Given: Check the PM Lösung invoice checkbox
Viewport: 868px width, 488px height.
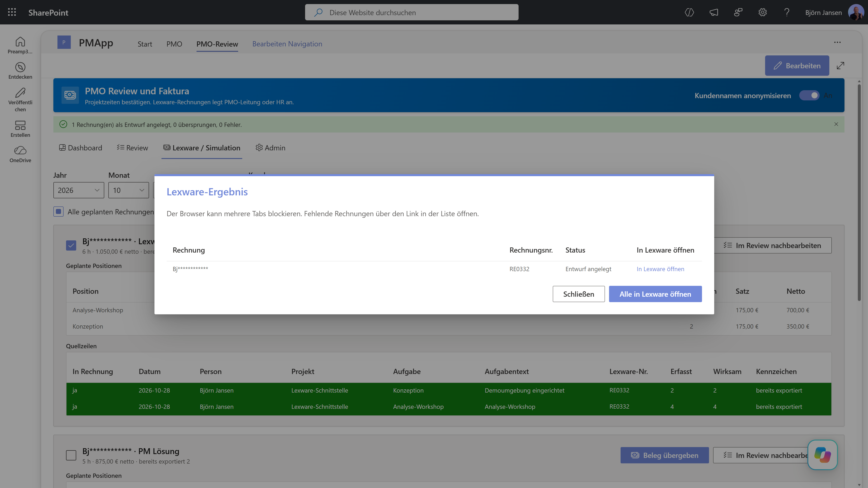Looking at the screenshot, I should click(71, 455).
